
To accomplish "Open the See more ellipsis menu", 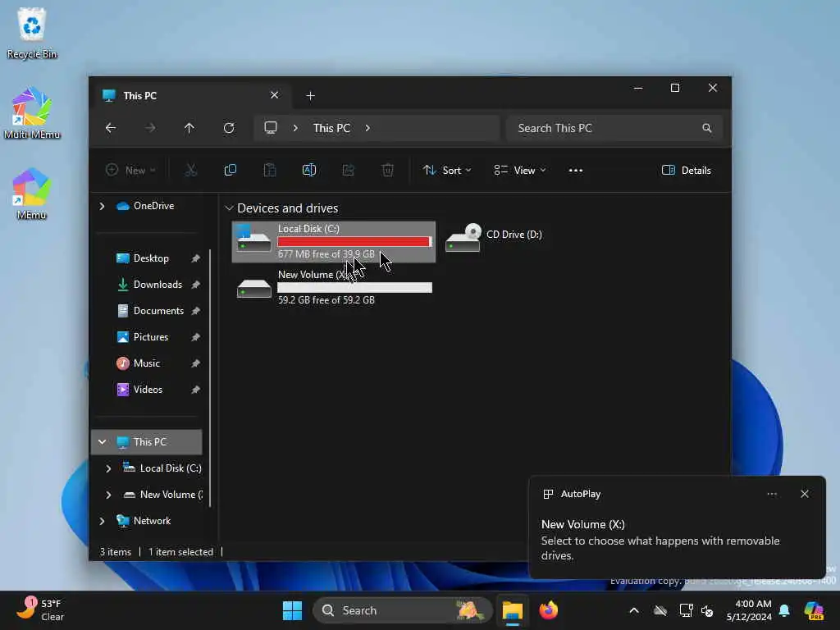I will click(576, 171).
